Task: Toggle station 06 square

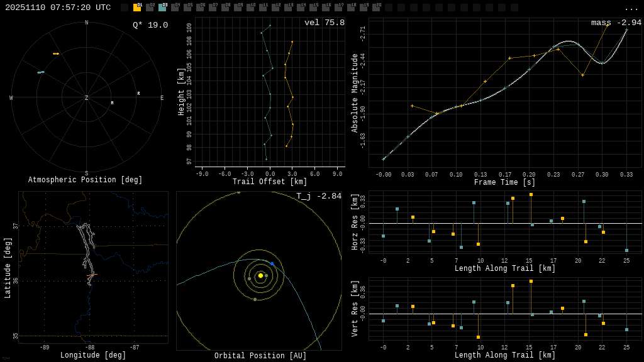Action: (x=200, y=8)
